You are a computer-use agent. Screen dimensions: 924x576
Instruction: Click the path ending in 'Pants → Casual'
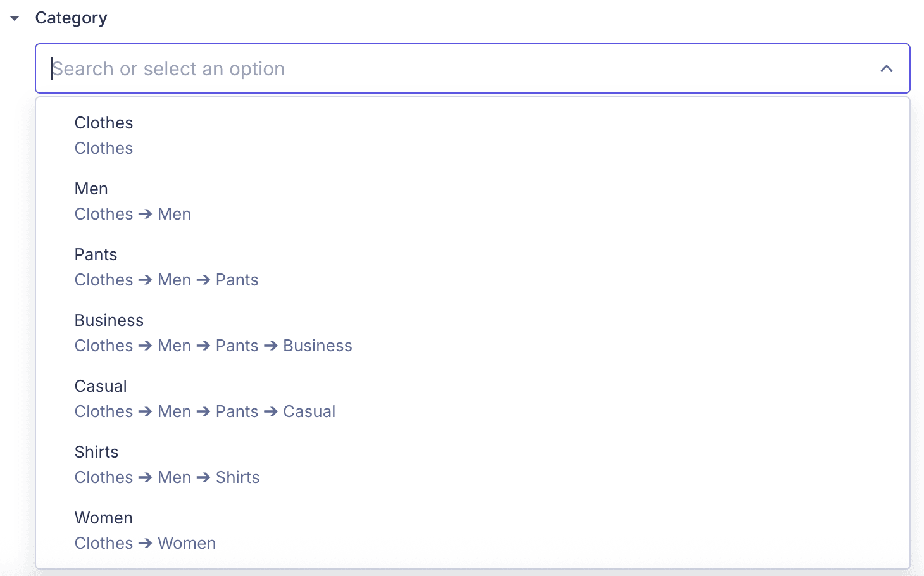tap(205, 411)
